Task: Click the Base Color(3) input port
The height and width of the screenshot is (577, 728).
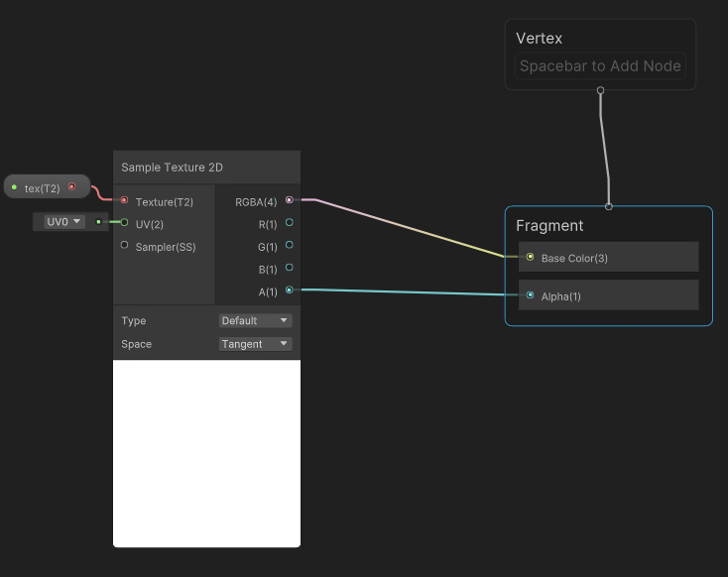Action: pos(530,257)
